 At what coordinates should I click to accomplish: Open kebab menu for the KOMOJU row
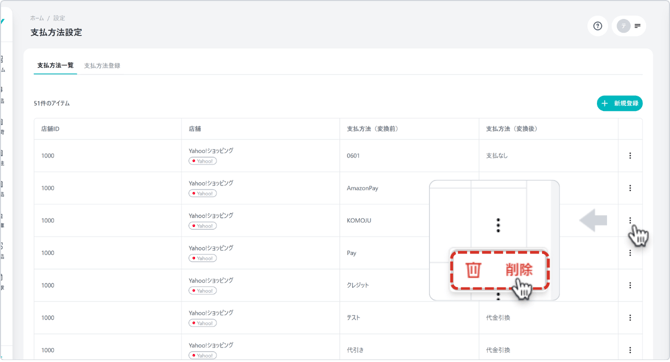(630, 221)
